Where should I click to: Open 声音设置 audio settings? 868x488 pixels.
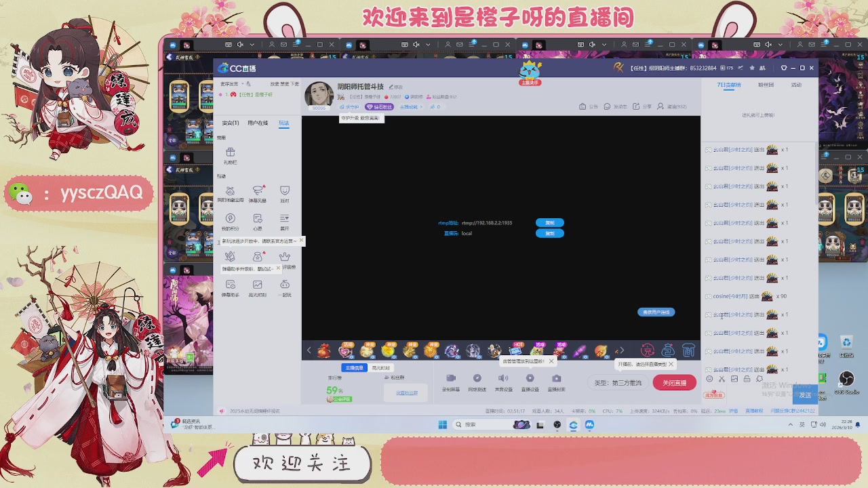click(x=503, y=378)
